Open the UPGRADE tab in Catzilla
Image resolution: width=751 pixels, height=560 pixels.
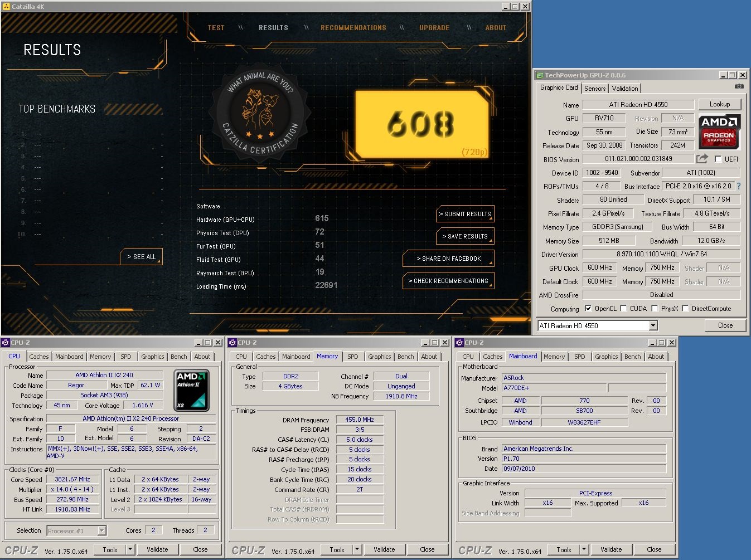click(434, 27)
